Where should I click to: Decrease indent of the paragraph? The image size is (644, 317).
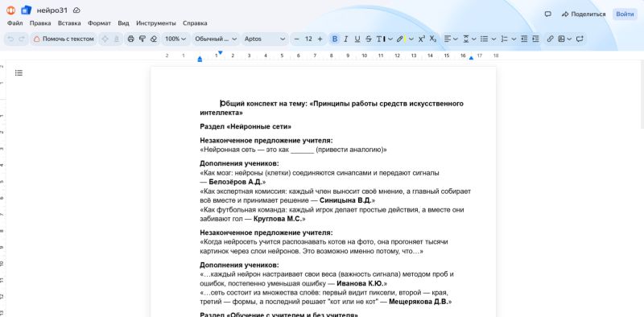point(524,39)
